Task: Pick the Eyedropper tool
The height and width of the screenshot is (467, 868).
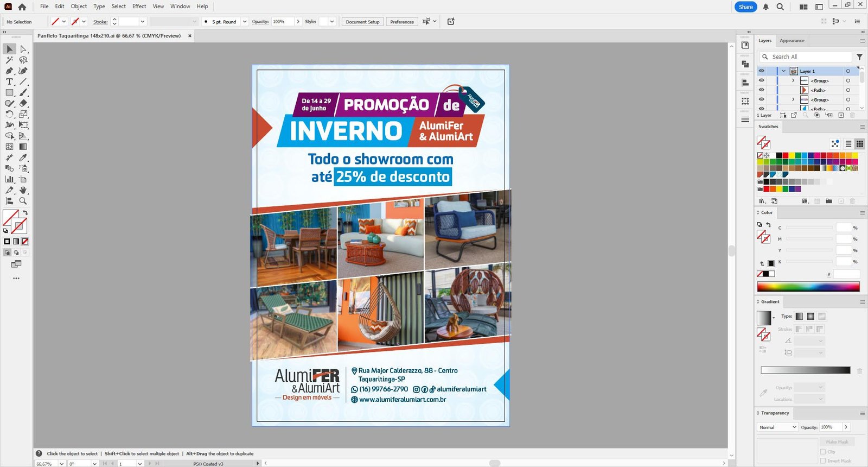Action: pos(23,157)
